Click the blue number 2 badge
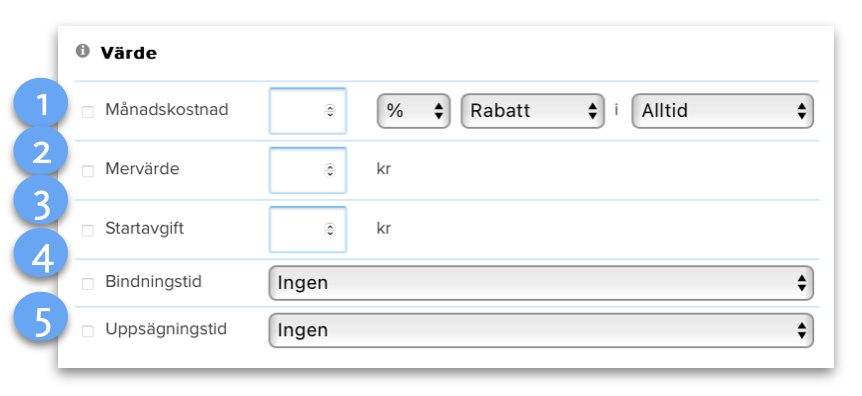Screen dimensions: 862x396 click(x=41, y=153)
